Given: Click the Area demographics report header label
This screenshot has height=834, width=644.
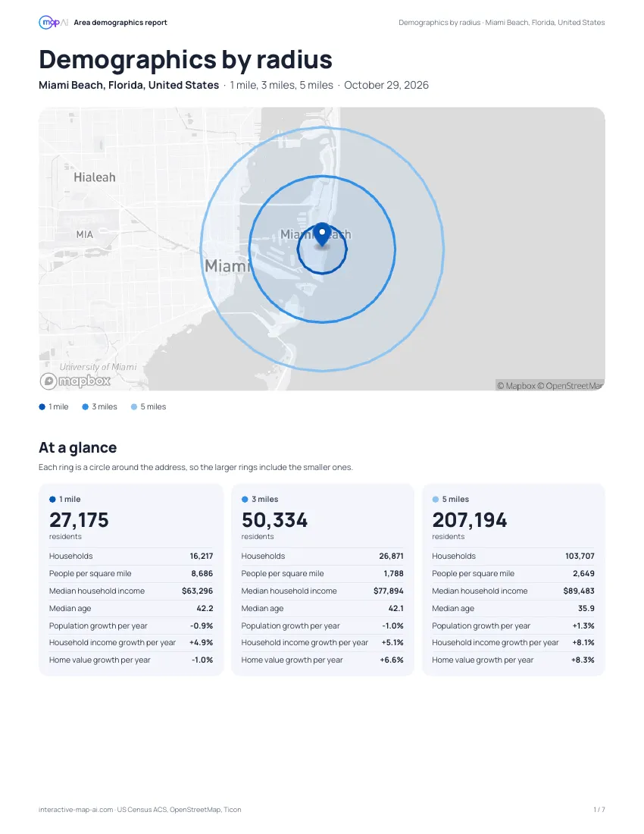Looking at the screenshot, I should (x=120, y=22).
